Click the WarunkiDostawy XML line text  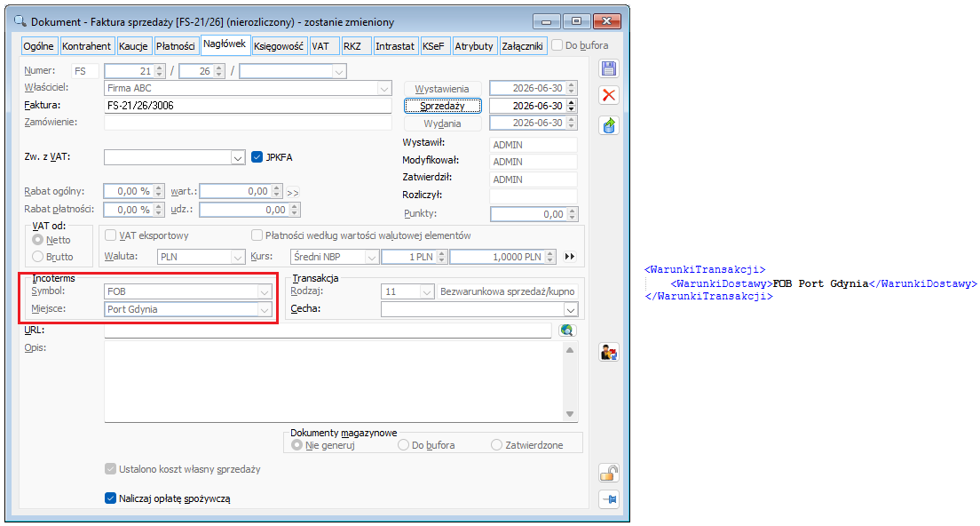(824, 283)
